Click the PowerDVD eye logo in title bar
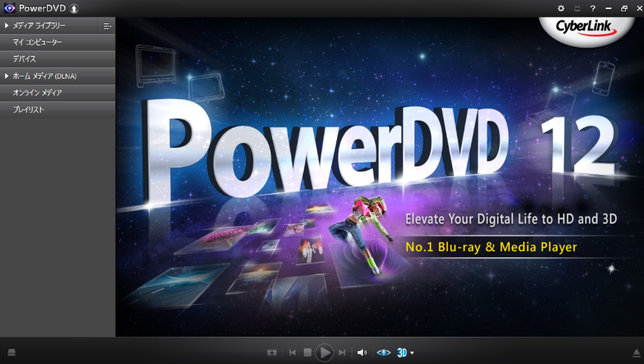The image size is (644, 364). (x=9, y=8)
